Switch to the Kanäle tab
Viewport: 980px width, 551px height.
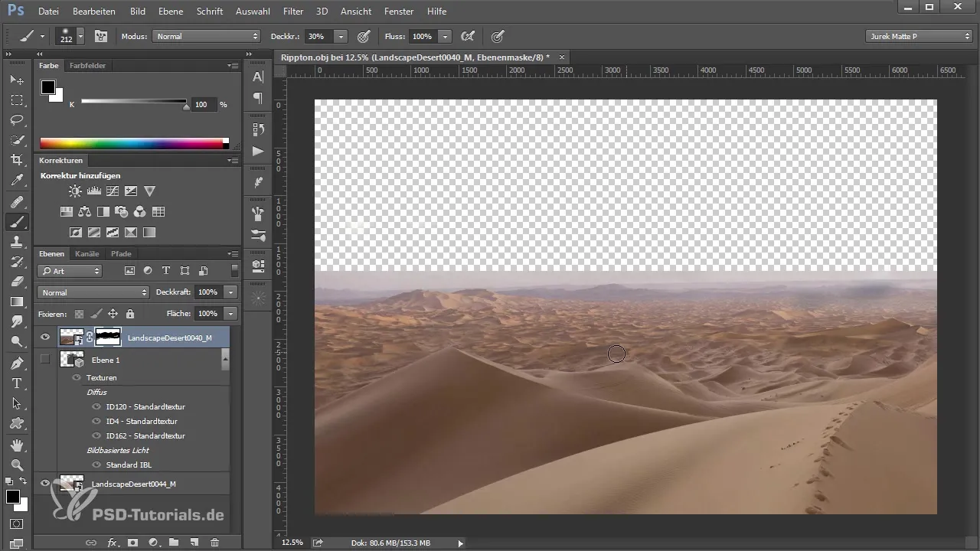click(x=87, y=253)
